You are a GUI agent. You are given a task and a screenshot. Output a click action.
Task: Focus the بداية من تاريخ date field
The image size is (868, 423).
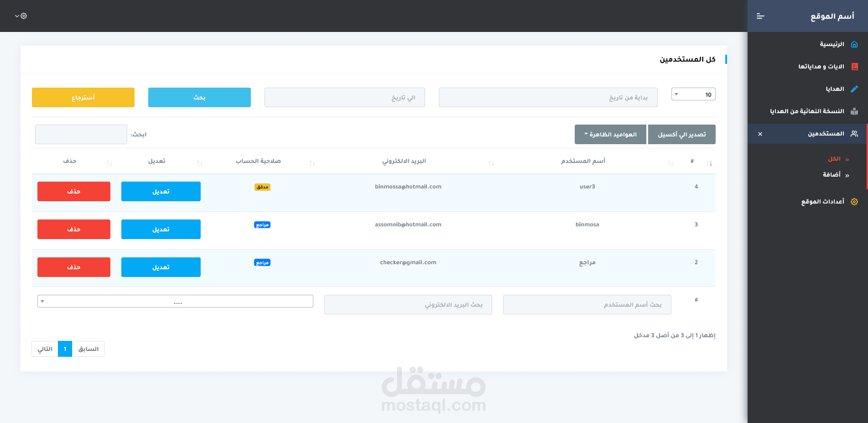click(548, 98)
